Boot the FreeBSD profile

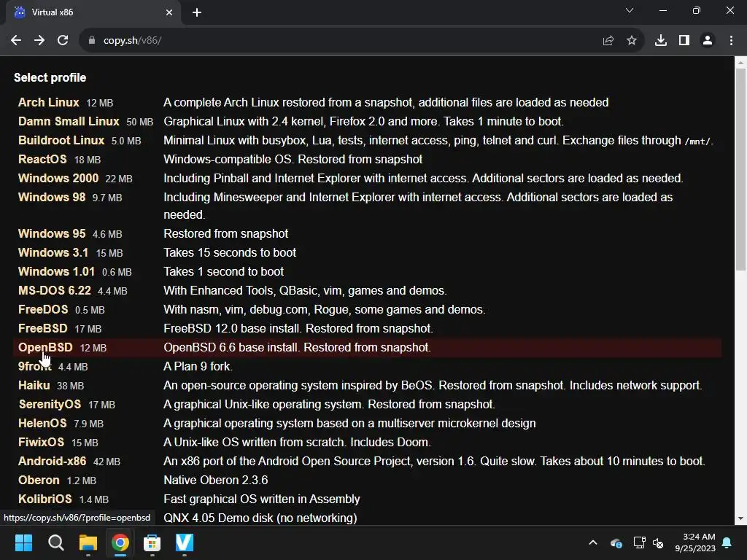(x=43, y=329)
